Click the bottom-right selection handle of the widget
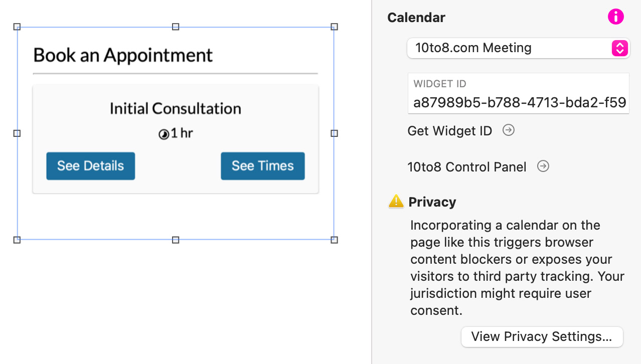 (334, 240)
